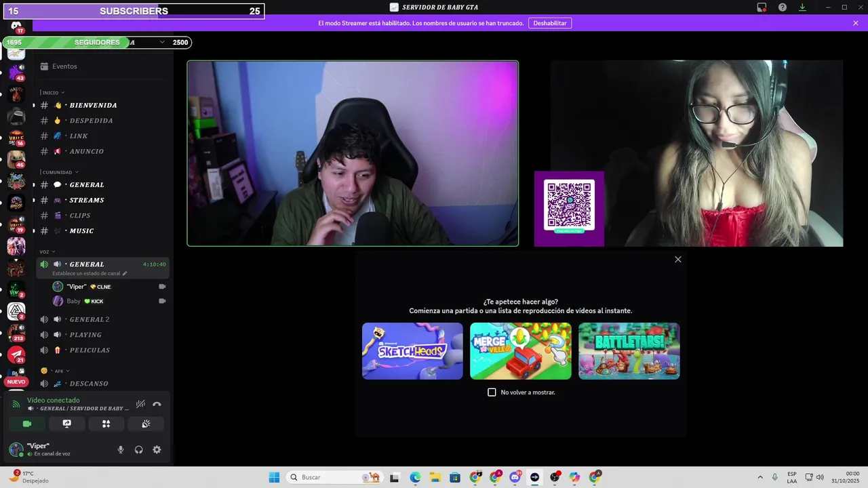
Task: Open the server with 45 badge
Action: tap(16, 159)
